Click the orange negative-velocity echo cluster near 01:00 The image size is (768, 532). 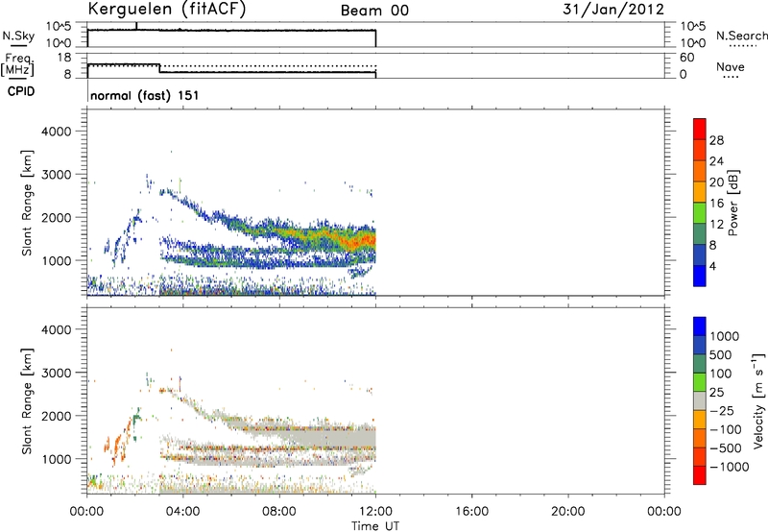tap(117, 445)
